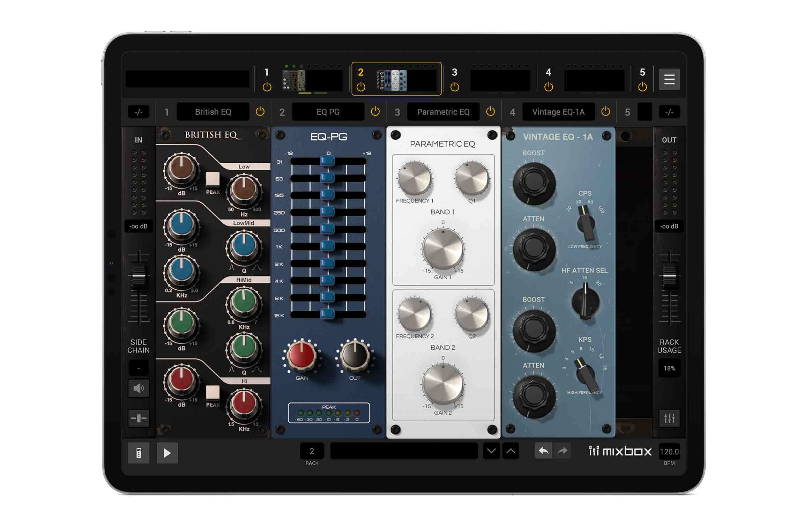Go to next preset with down chevron
Viewport: 812px width, 527px height.
pos(491,451)
